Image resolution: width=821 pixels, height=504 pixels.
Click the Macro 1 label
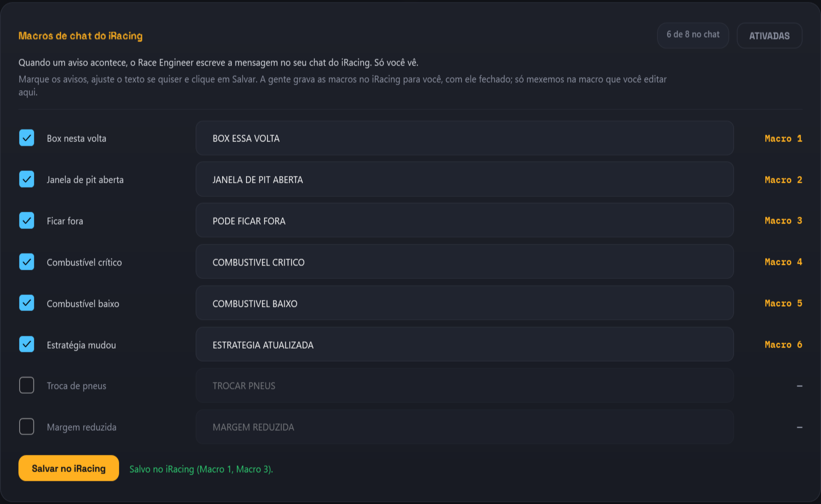783,138
